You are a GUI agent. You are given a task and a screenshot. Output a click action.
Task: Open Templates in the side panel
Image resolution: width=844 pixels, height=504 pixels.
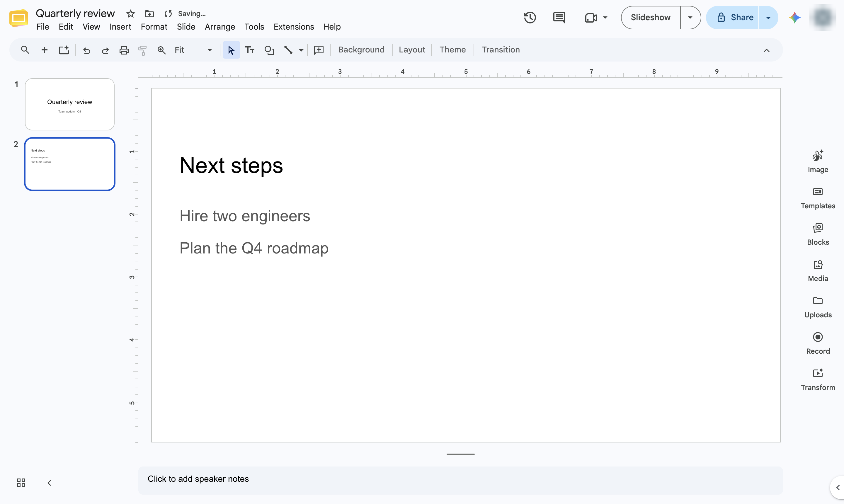coord(818,198)
